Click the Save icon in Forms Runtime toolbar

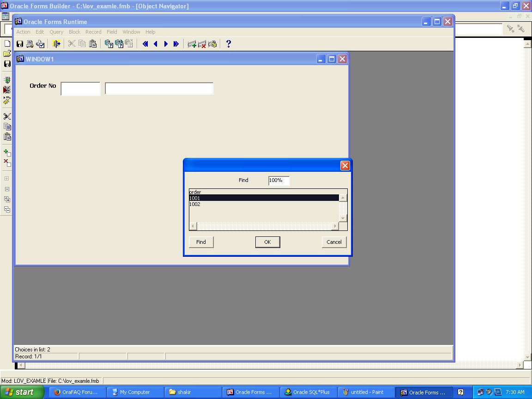[20, 44]
